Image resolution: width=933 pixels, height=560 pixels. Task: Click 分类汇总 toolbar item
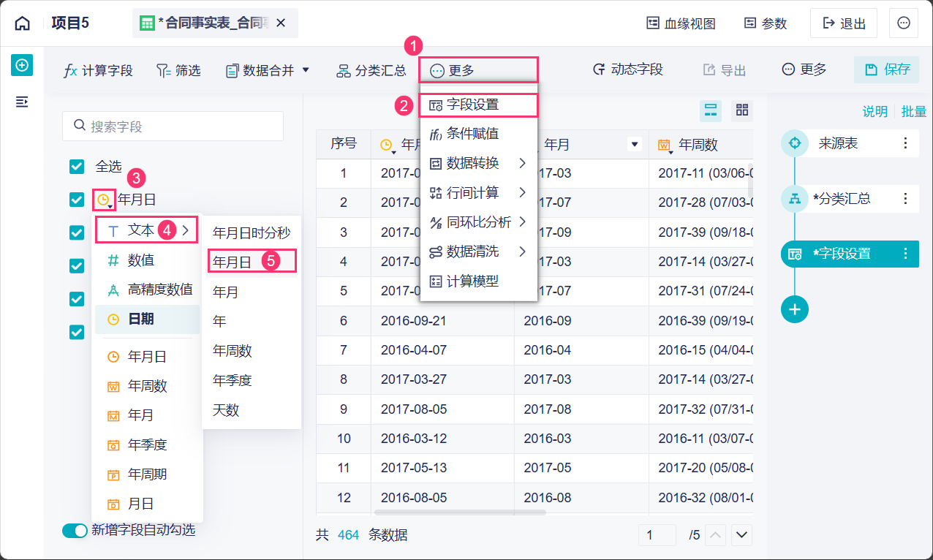371,71
